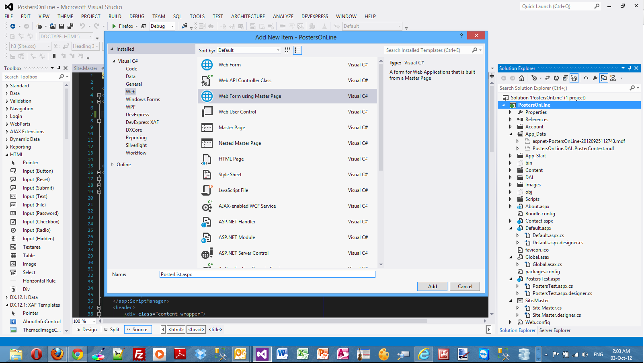The width and height of the screenshot is (644, 363).
Task: Open Firefox from the taskbar
Action: [x=57, y=354]
